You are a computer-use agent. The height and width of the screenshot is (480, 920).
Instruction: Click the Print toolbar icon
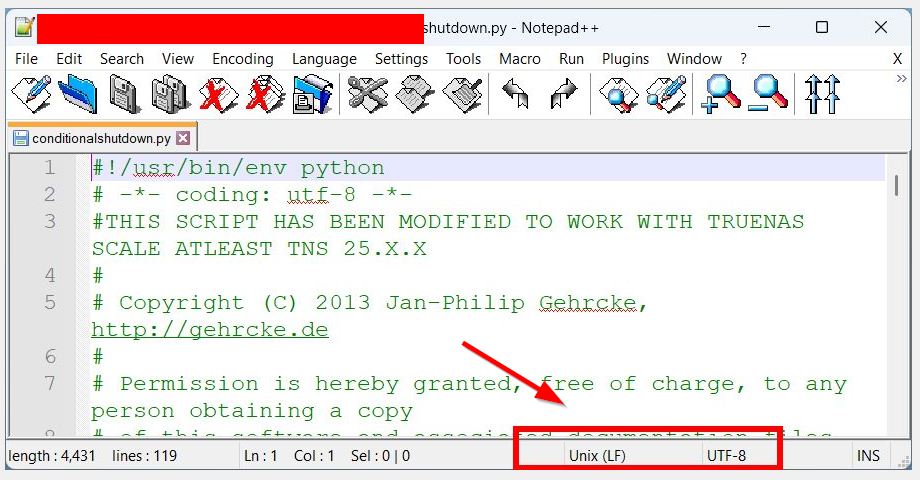click(312, 95)
